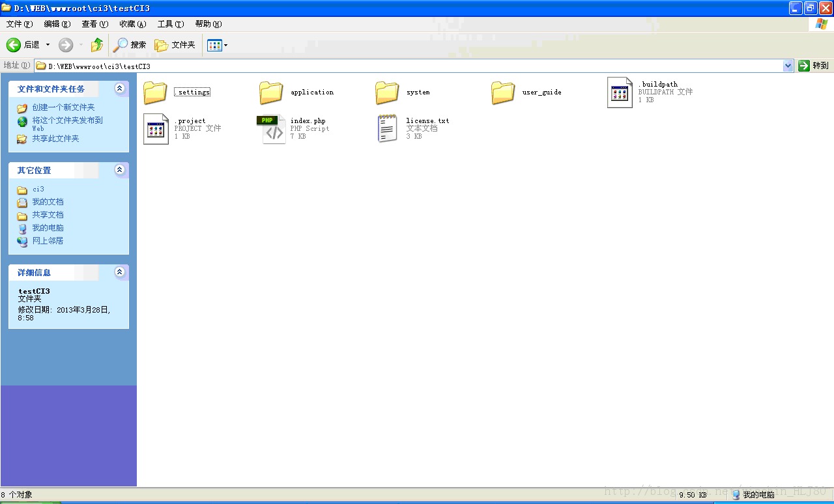Click Publish this folder to Web link
Screen dimensions: 834x504
(68, 124)
